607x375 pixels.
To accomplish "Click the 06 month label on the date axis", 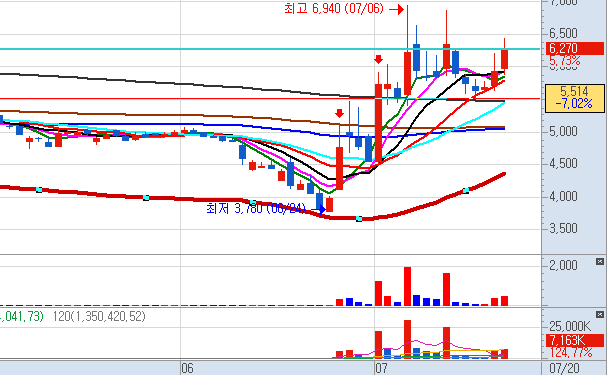I will coord(187,368).
